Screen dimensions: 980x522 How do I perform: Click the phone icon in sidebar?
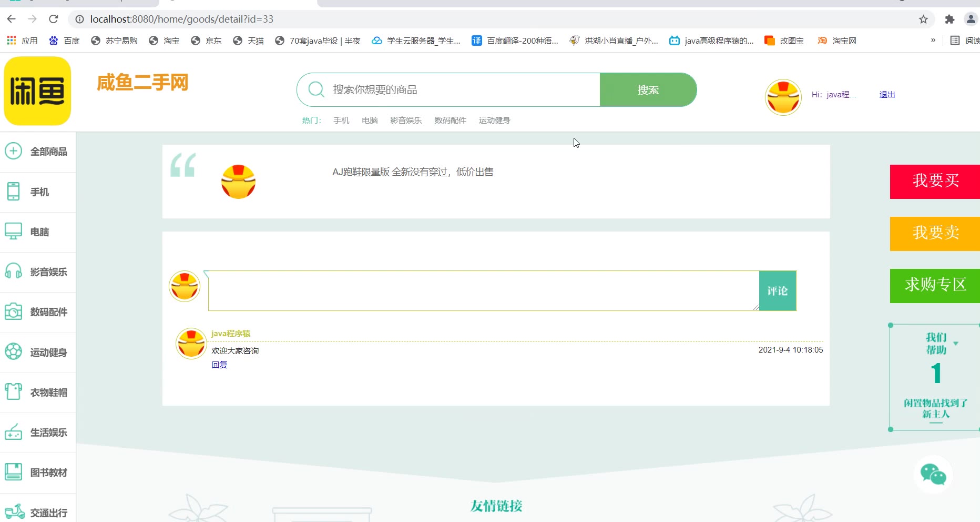tap(13, 191)
